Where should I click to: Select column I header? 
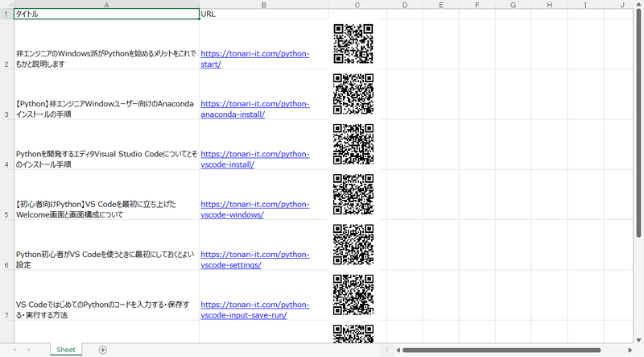click(x=586, y=5)
